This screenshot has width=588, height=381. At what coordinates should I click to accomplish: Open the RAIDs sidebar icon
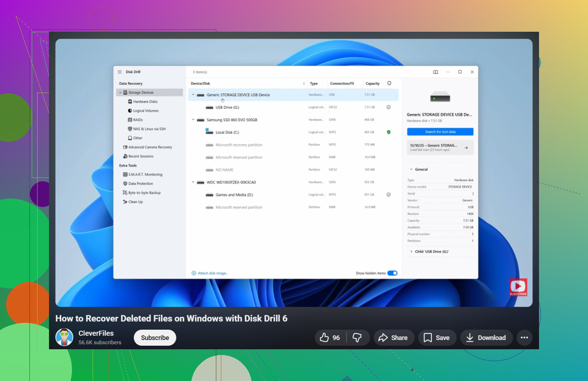click(130, 120)
